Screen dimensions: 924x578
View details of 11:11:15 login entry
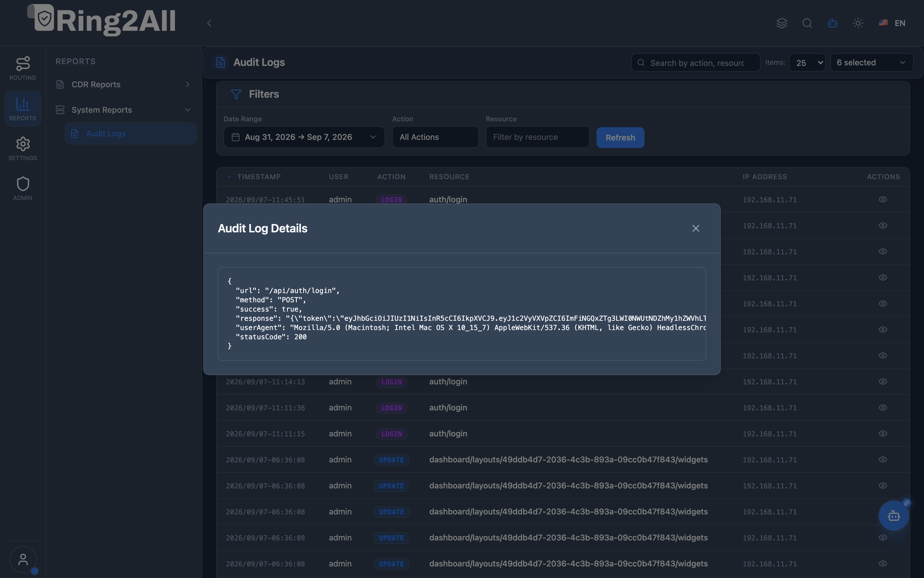click(x=883, y=433)
